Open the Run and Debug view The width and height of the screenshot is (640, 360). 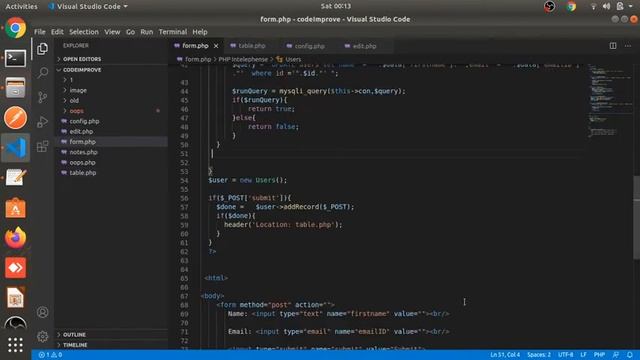click(42, 122)
